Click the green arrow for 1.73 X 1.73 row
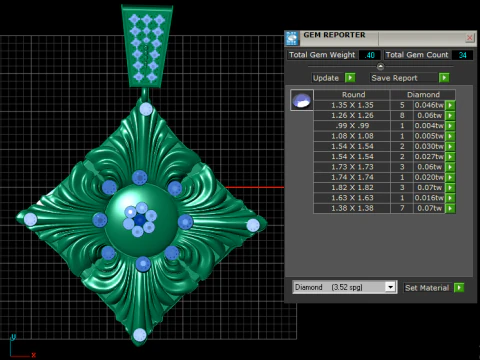This screenshot has width=480, height=360. click(x=450, y=167)
